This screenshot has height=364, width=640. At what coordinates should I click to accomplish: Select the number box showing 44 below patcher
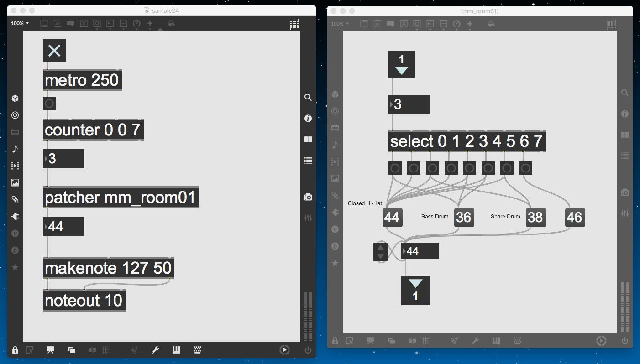[63, 227]
